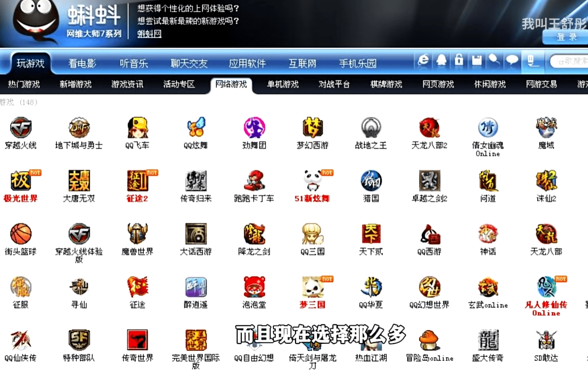Open QQ三国 game icon

312,234
